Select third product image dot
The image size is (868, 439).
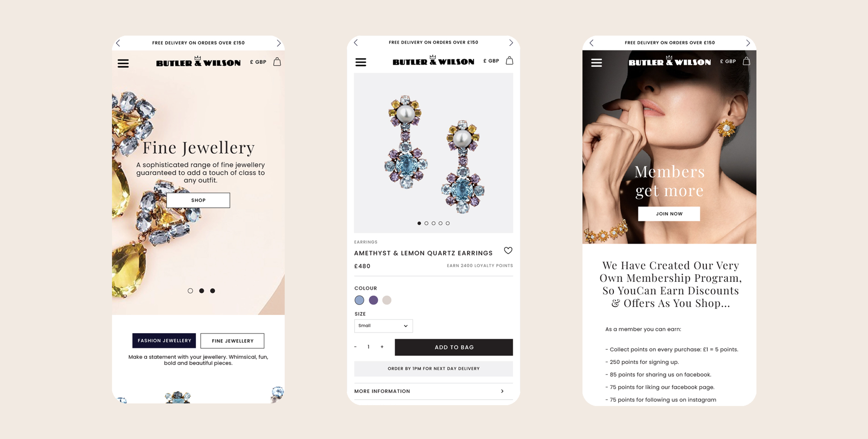pos(433,223)
